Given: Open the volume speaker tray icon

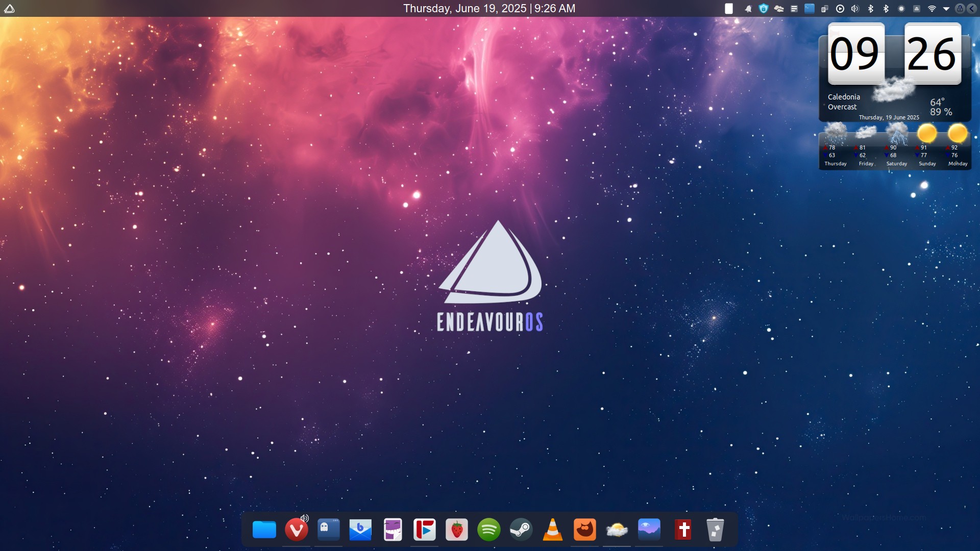Looking at the screenshot, I should click(x=855, y=9).
